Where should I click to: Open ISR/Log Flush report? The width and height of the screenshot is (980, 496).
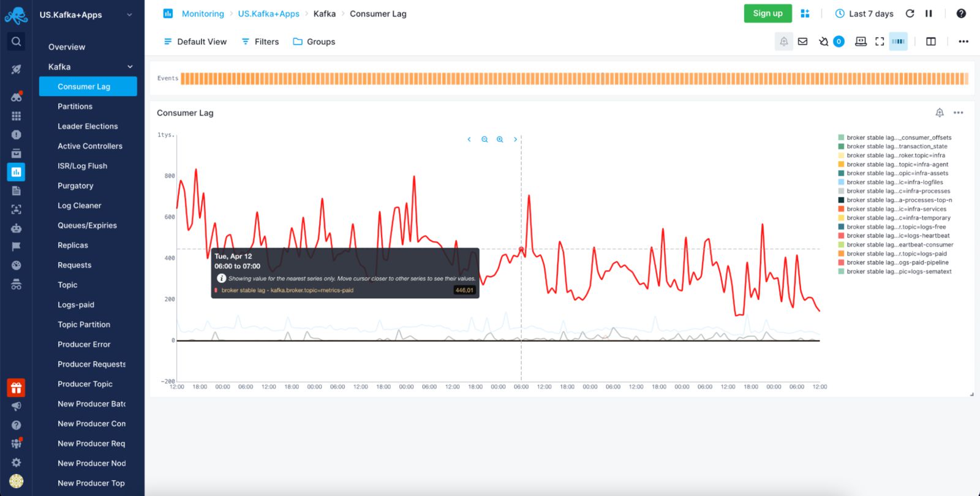click(x=83, y=166)
